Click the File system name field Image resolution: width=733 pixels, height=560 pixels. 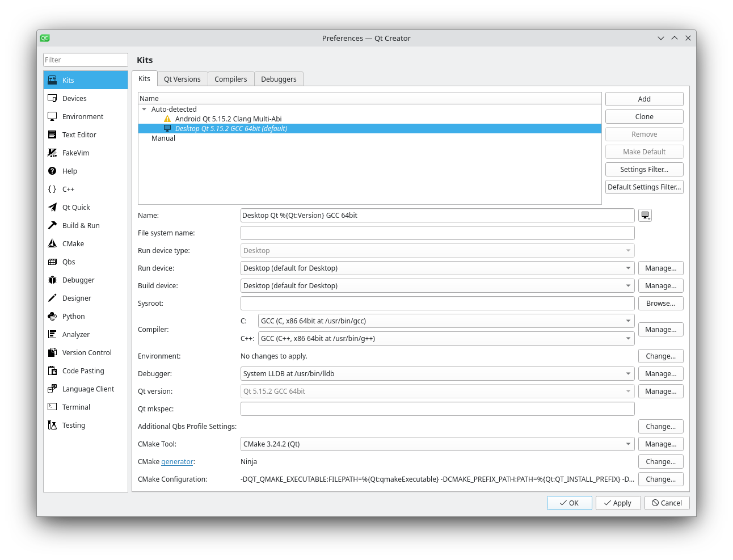coord(437,233)
